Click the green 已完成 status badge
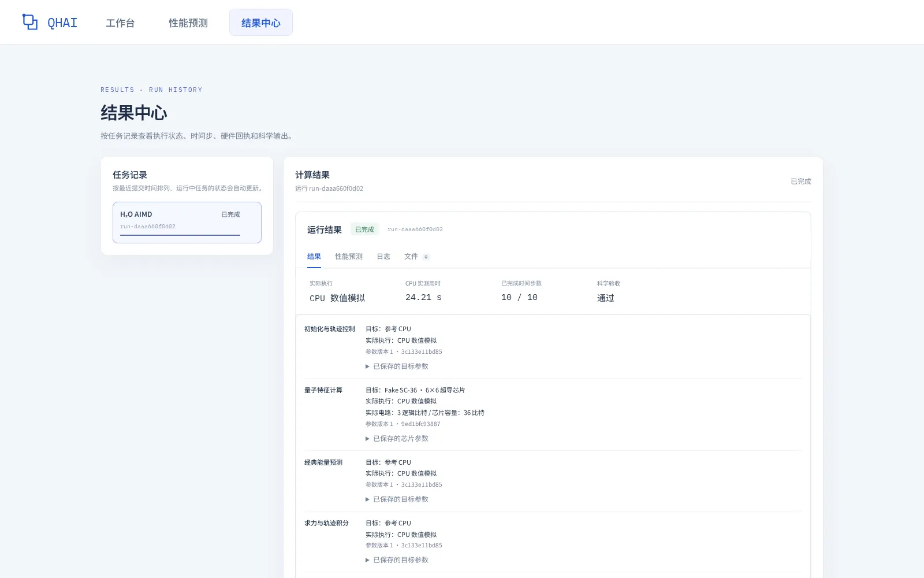 [365, 229]
